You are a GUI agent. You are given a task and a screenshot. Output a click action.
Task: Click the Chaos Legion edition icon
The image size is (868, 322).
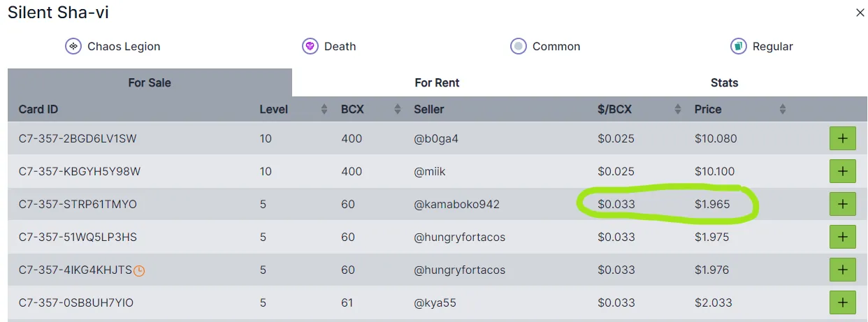pyautogui.click(x=73, y=46)
